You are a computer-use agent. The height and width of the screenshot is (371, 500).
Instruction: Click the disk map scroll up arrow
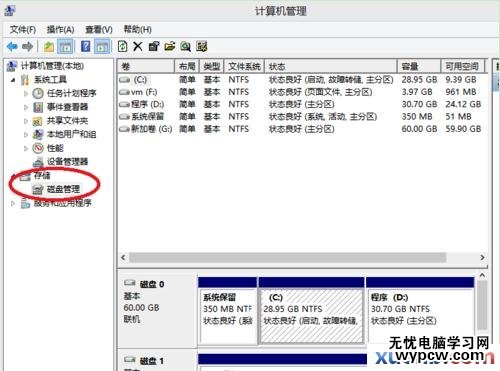pyautogui.click(x=482, y=275)
